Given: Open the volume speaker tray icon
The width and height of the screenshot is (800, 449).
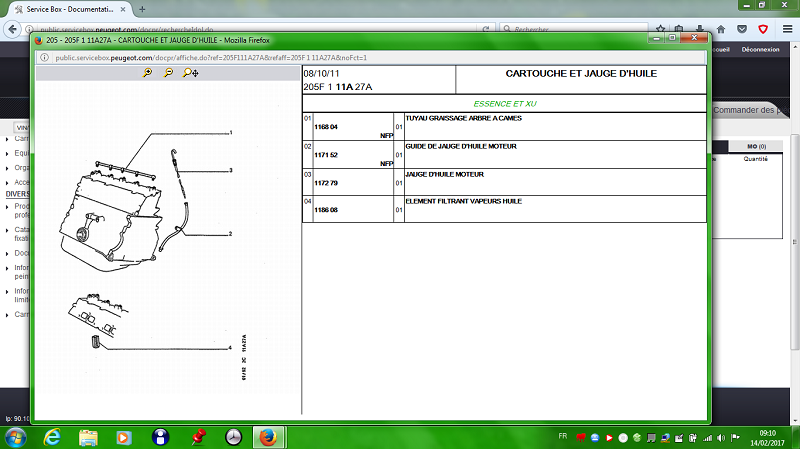Looking at the screenshot, I should tap(721, 438).
